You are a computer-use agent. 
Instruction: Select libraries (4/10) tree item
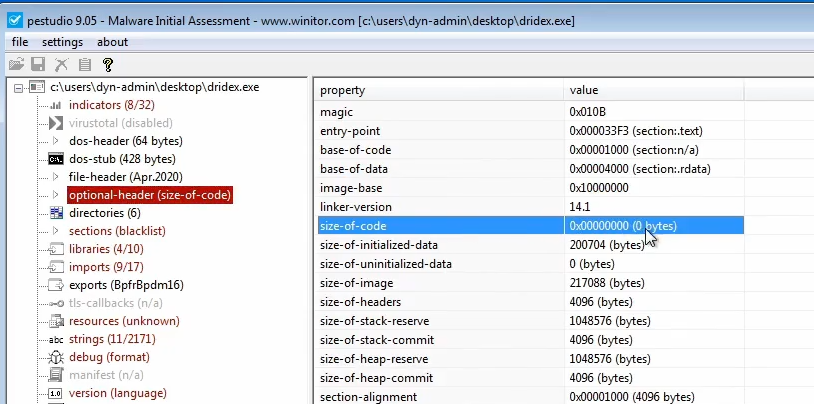pyautogui.click(x=106, y=249)
